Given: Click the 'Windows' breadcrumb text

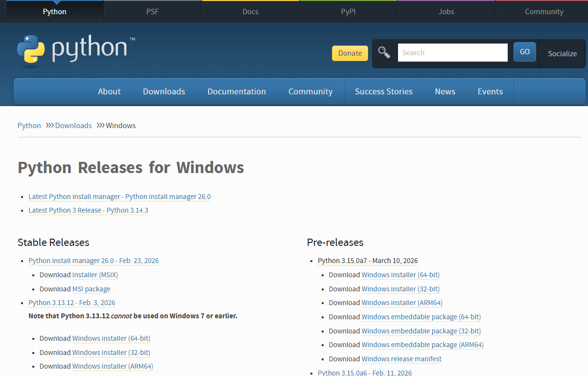Looking at the screenshot, I should coord(121,126).
